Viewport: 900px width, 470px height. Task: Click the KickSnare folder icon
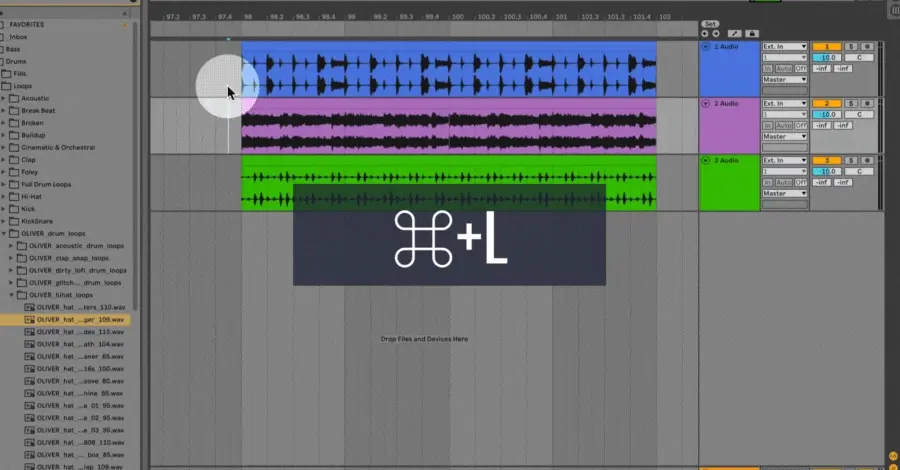(14, 221)
